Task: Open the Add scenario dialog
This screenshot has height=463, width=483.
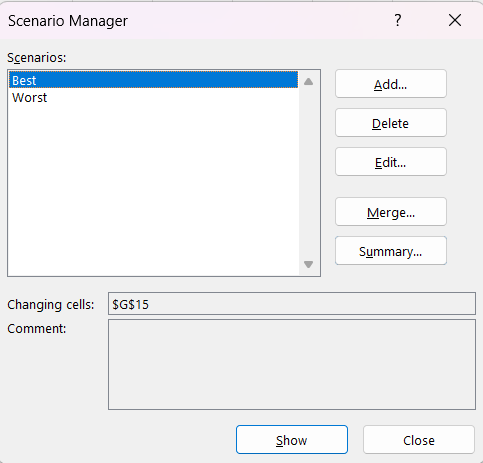Action: pyautogui.click(x=391, y=84)
